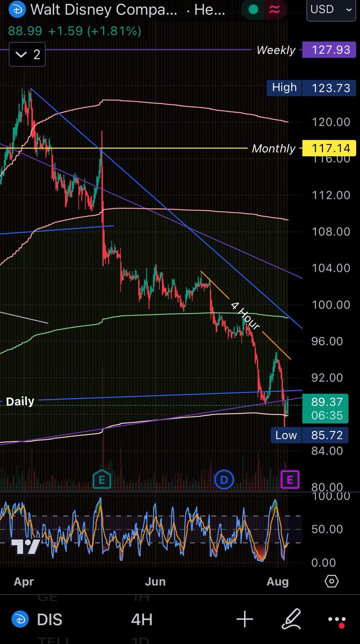Select the '4 Hour' trendline label
360x644 pixels.
[246, 316]
